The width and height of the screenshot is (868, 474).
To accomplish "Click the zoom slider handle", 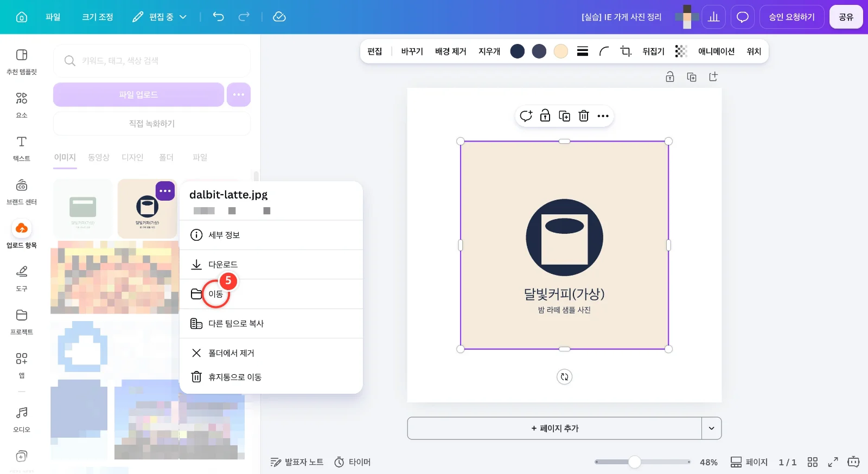I will click(635, 462).
